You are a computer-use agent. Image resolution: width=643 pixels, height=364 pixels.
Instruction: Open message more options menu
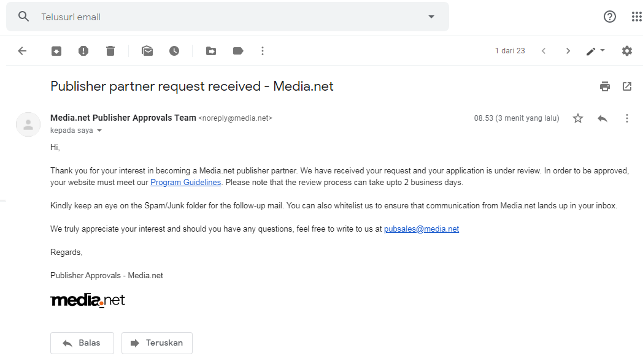coord(626,118)
